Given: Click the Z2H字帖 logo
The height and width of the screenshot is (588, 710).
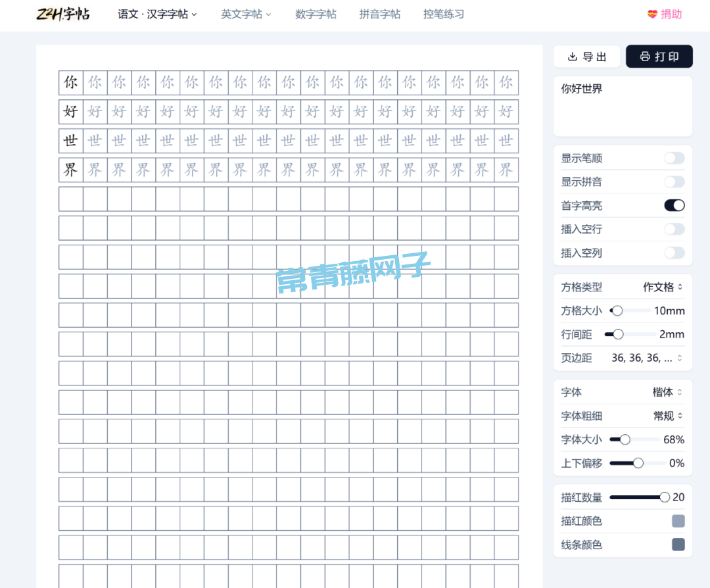Looking at the screenshot, I should (62, 14).
